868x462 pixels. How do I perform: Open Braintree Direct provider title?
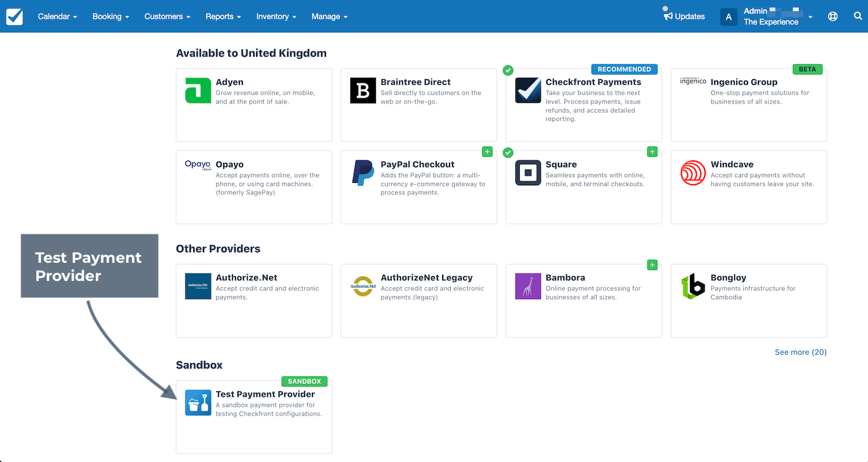pyautogui.click(x=416, y=82)
